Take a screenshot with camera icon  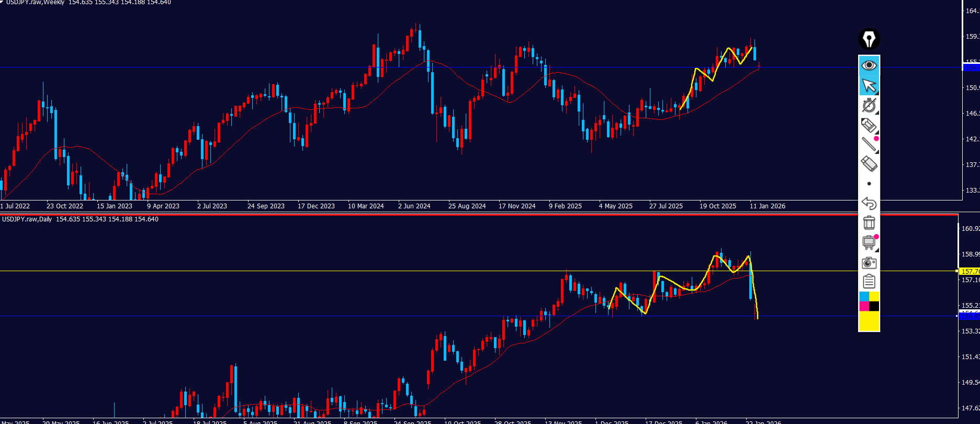[869, 262]
